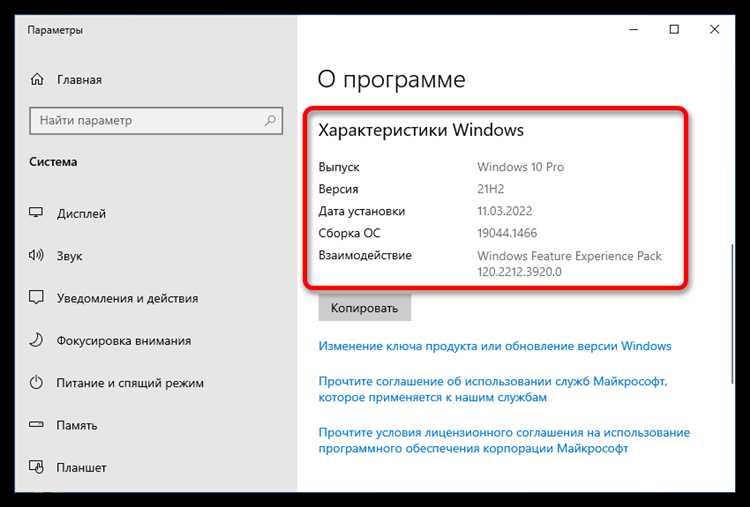Click the Sound speaker icon
This screenshot has height=507, width=750.
click(x=36, y=255)
